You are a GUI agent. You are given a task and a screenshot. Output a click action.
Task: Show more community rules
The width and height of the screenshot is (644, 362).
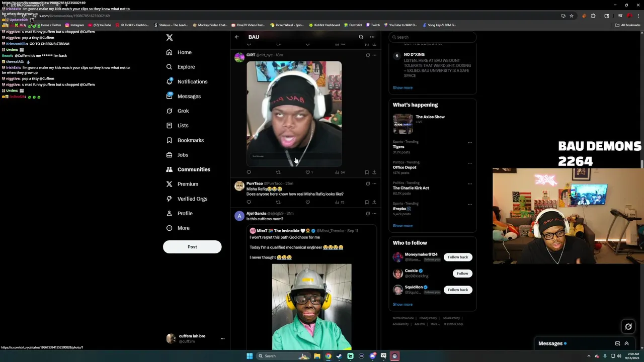click(403, 87)
